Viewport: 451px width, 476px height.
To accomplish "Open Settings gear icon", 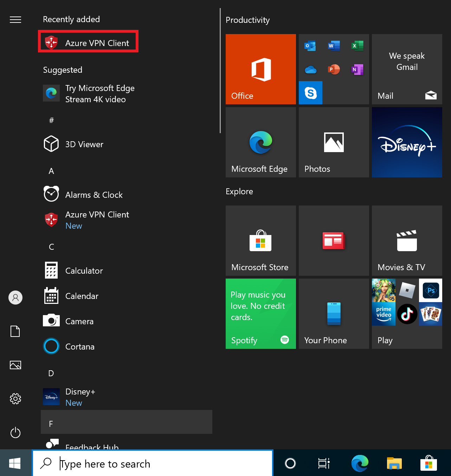I will (15, 399).
